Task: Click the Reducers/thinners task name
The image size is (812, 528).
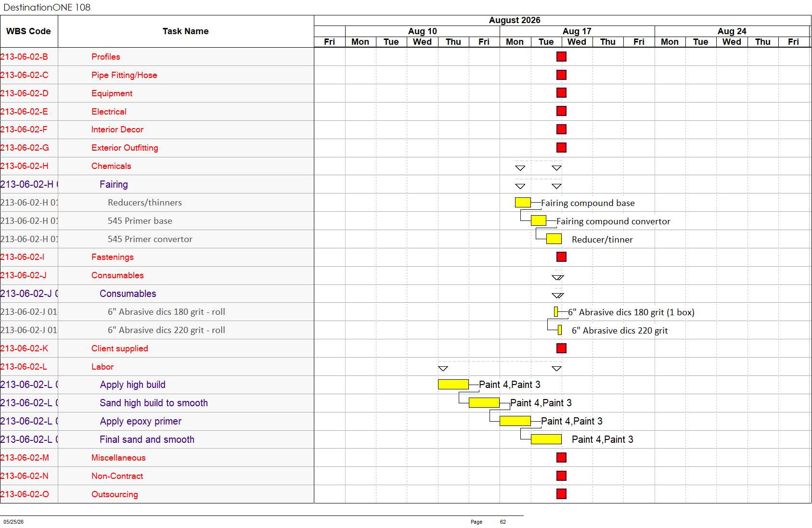Action: pos(145,203)
